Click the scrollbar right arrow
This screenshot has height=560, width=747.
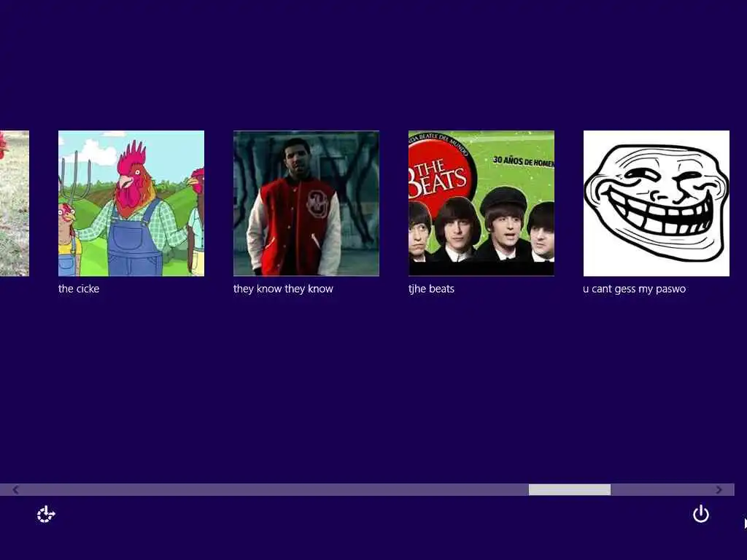pos(719,489)
